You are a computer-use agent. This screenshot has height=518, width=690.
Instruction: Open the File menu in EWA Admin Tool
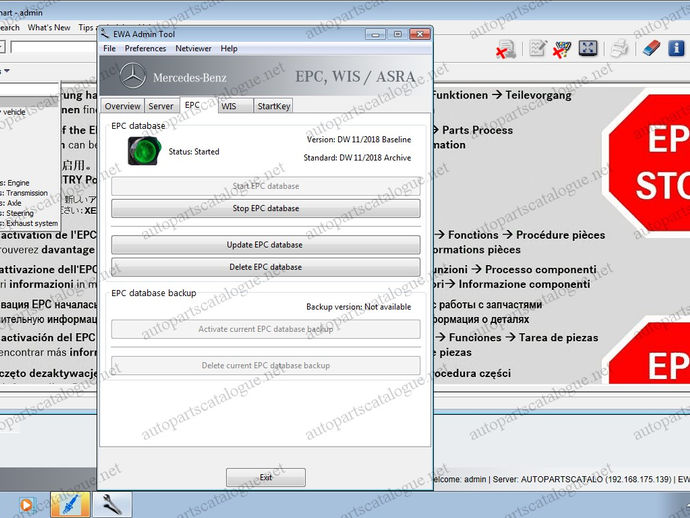pos(109,48)
